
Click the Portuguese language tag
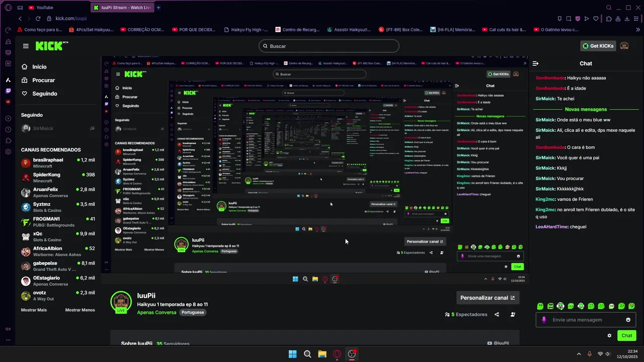pos(193,312)
